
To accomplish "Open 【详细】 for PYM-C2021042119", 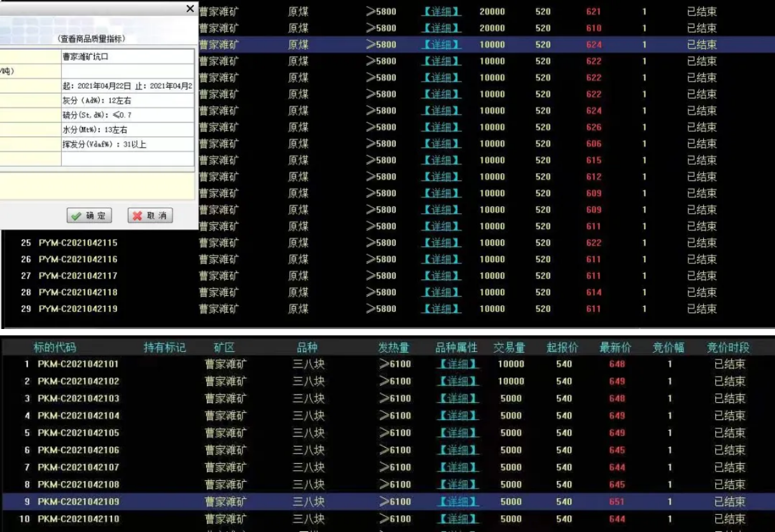I will [x=442, y=309].
